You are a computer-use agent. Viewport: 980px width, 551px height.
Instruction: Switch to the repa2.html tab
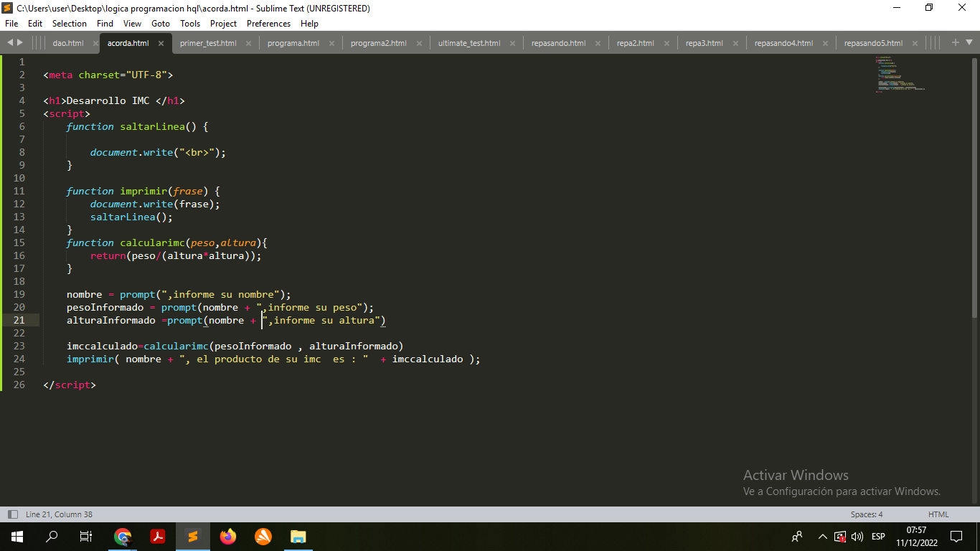coord(636,43)
